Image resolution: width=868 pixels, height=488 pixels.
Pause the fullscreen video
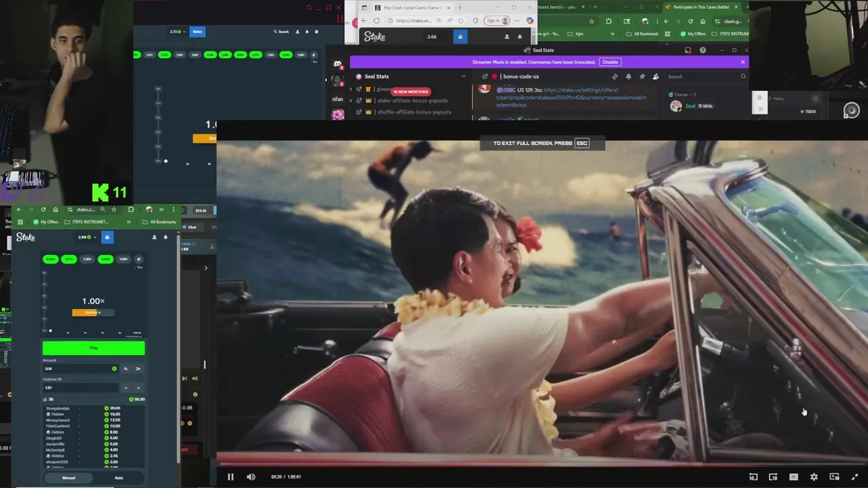[231, 476]
